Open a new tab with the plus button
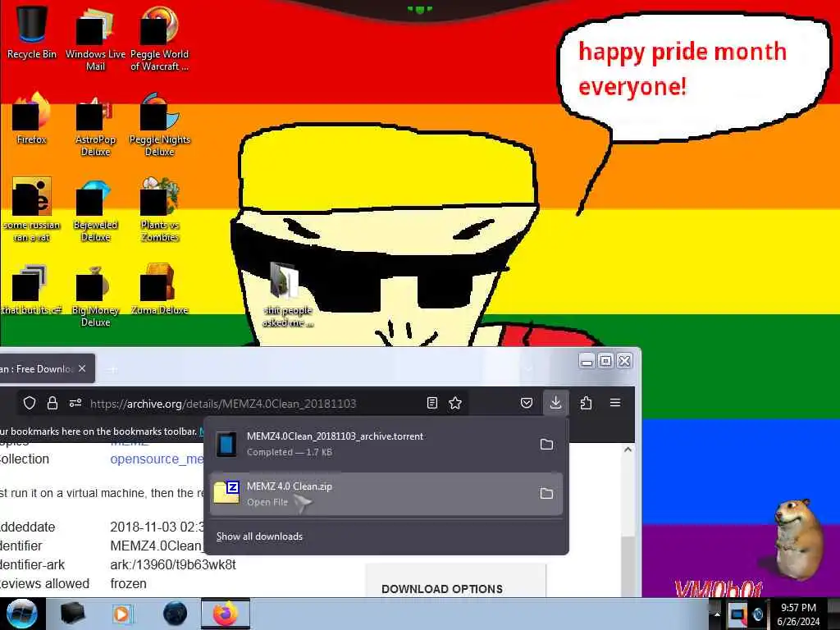 click(x=112, y=370)
